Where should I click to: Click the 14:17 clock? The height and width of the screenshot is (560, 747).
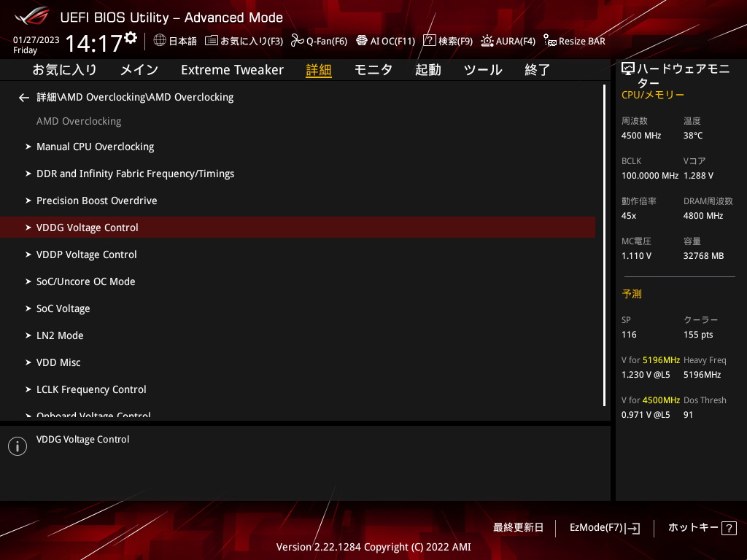pos(93,43)
